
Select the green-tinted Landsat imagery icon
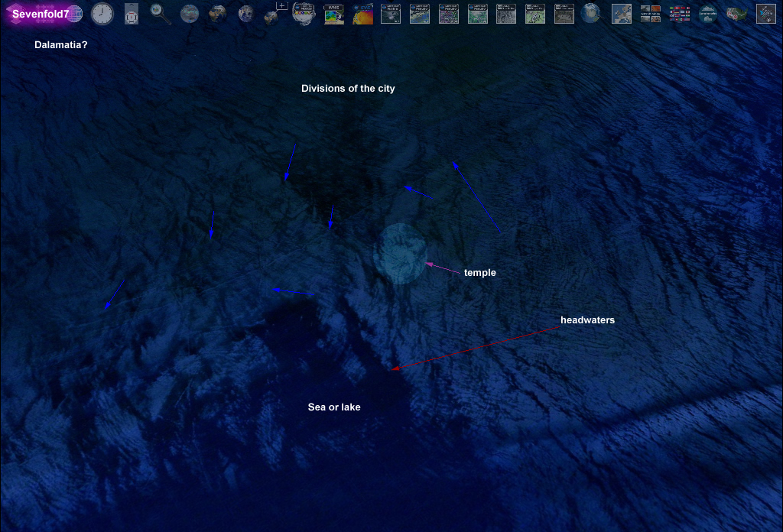[477, 14]
